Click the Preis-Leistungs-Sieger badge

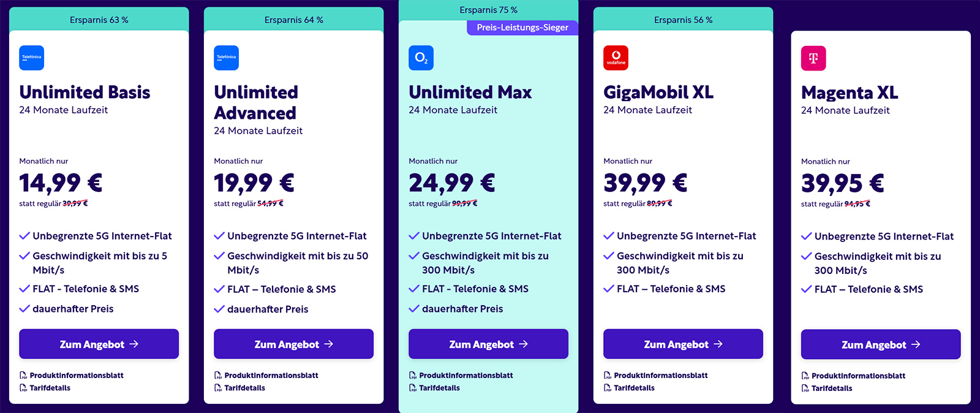click(522, 28)
